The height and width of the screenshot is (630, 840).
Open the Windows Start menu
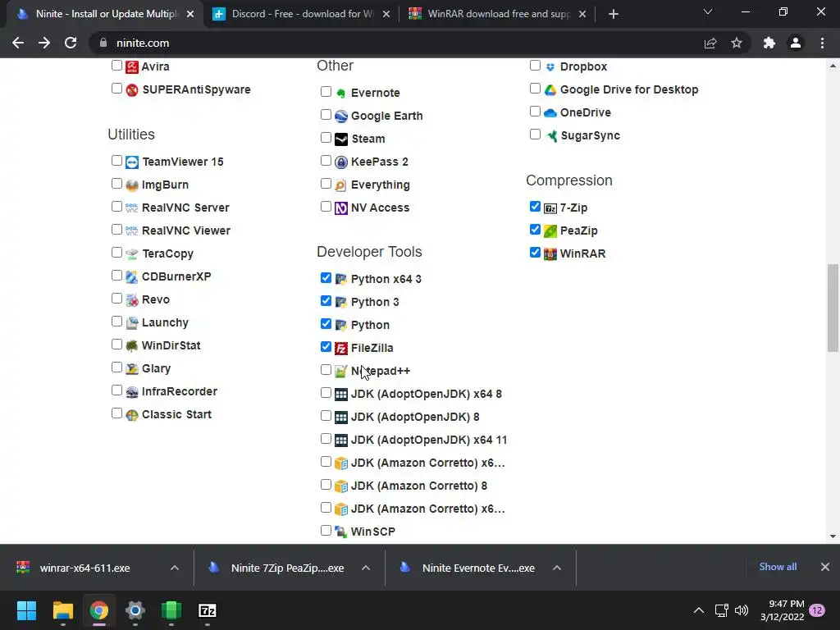pos(26,610)
